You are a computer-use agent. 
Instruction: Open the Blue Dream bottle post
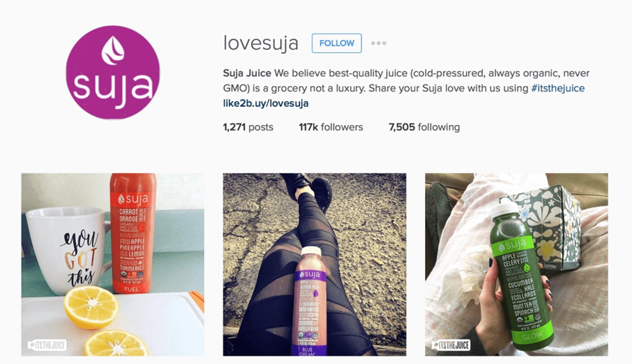coord(314,264)
